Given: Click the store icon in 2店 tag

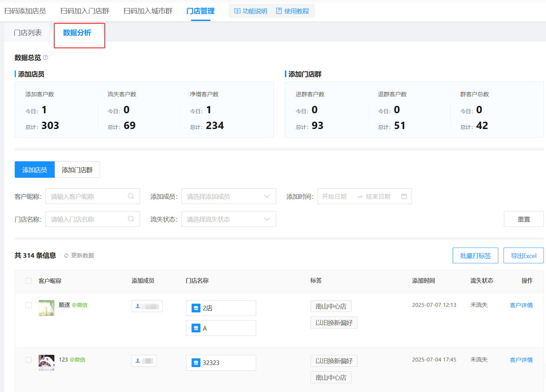Looking at the screenshot, I should coord(196,308).
